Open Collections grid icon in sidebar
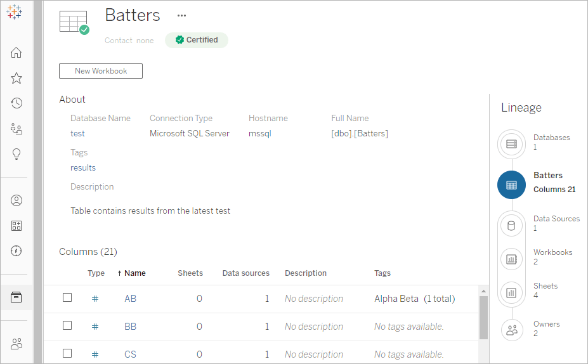Viewport: 588px width, 364px height. coord(16,226)
